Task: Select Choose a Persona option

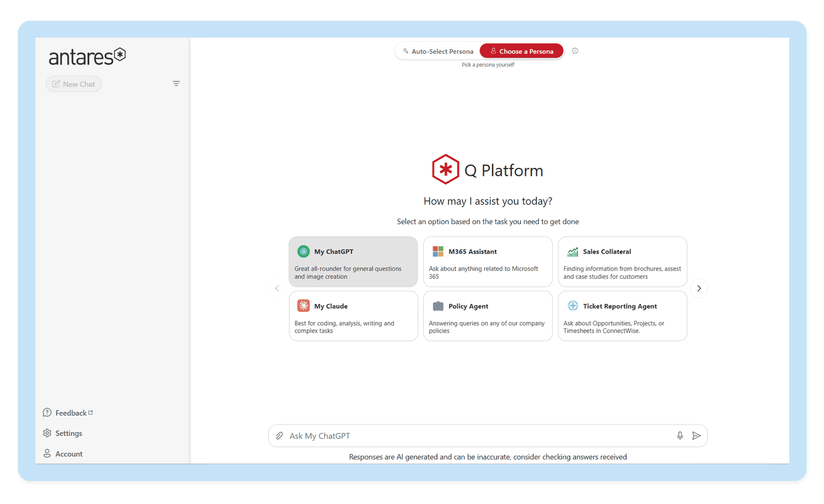Action: 521,51
